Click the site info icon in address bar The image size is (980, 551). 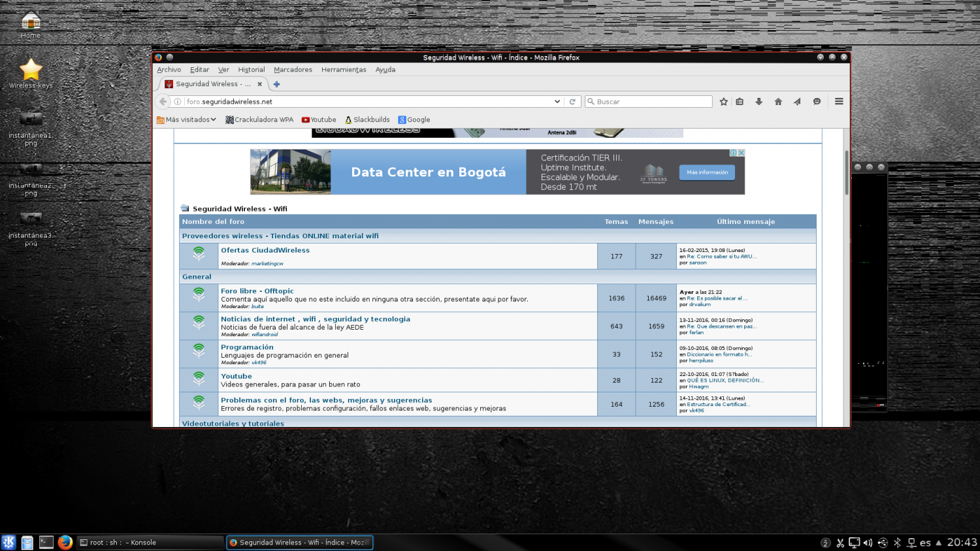coord(178,102)
